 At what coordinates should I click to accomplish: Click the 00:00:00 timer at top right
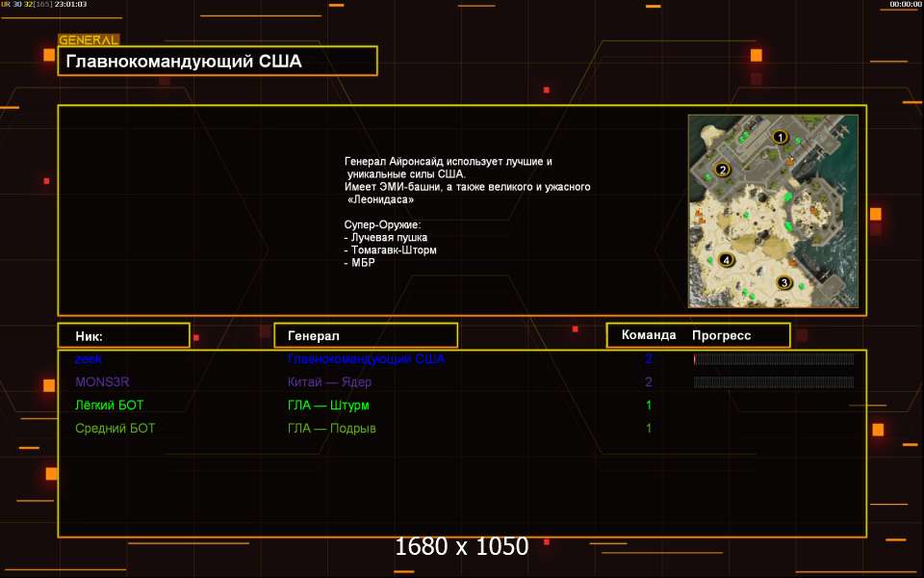click(906, 4)
